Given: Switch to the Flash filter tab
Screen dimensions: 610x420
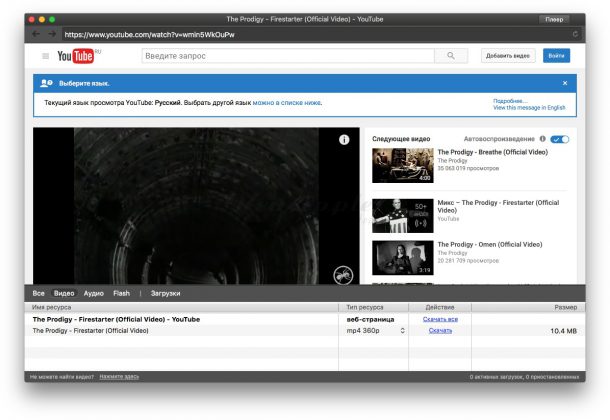Looking at the screenshot, I should click(121, 293).
